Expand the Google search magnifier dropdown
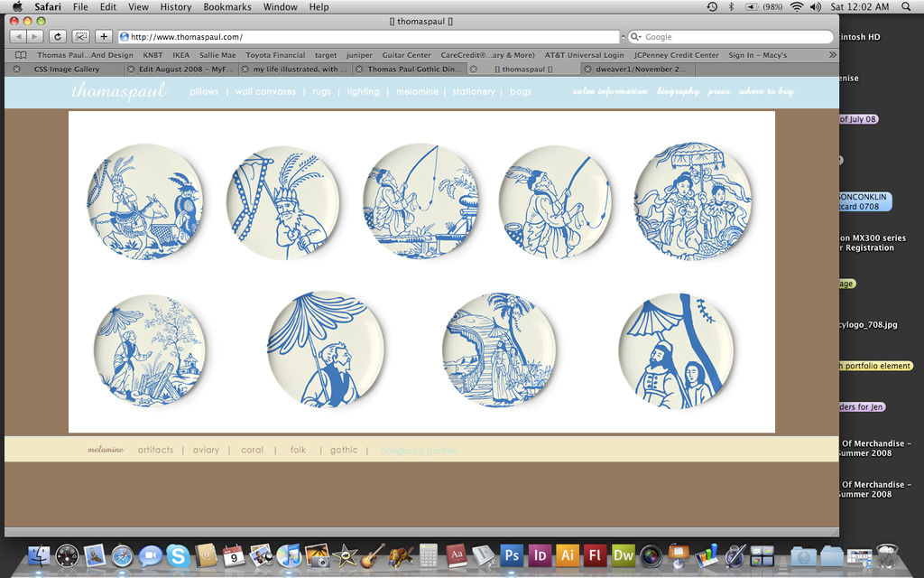The width and height of the screenshot is (924, 578). (x=636, y=36)
